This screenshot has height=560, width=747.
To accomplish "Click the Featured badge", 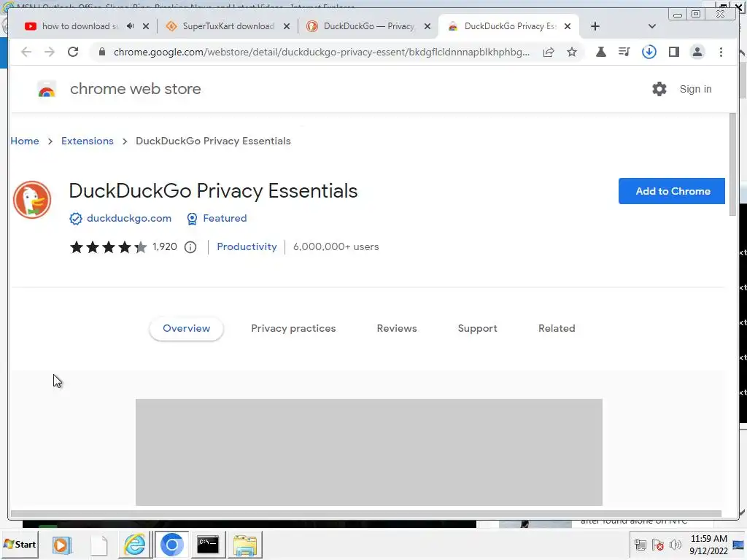I will coord(217,218).
